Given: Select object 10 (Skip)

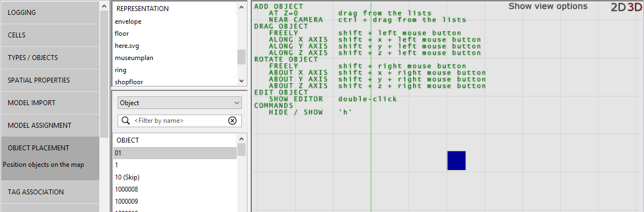Looking at the screenshot, I should (x=175, y=177).
